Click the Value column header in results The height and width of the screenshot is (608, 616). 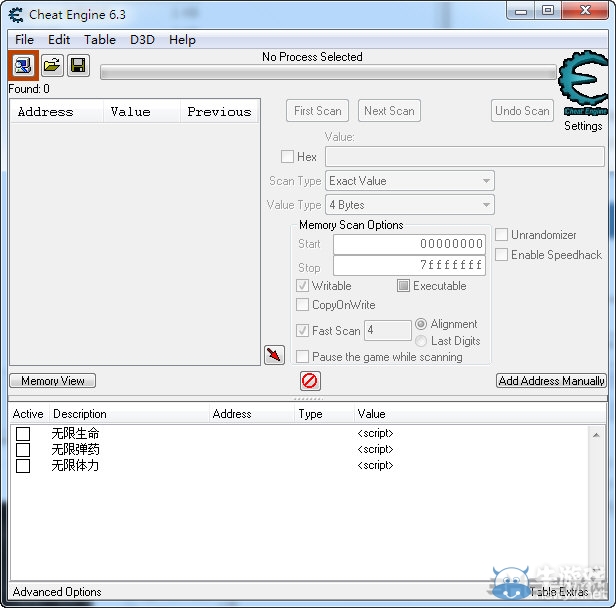pos(142,112)
